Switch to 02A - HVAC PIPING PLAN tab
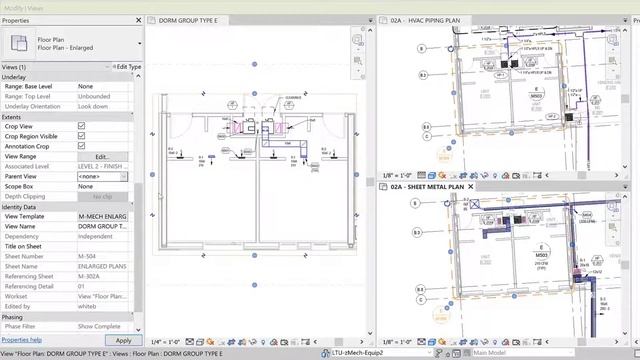This screenshot has width=640, height=360. coord(425,20)
